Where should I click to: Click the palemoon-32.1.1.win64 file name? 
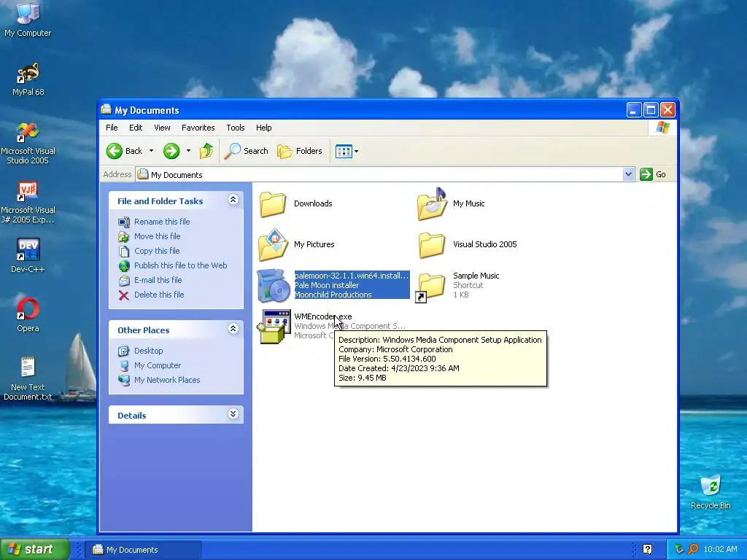(x=352, y=276)
